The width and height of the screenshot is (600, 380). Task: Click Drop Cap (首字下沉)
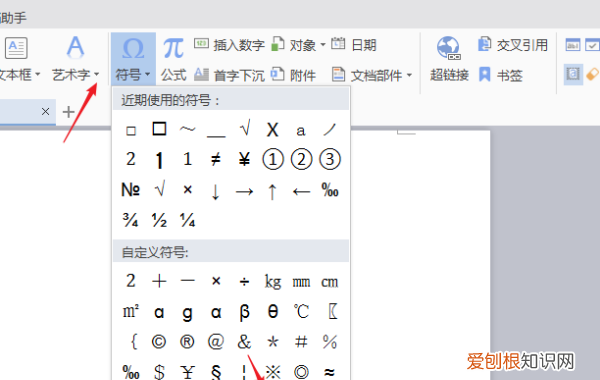[x=230, y=75]
